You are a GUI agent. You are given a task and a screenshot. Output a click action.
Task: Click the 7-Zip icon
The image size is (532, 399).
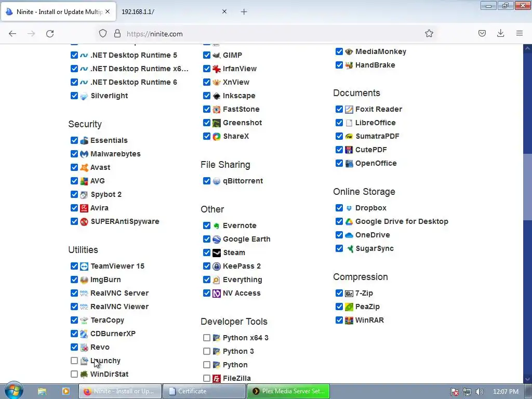coord(349,293)
